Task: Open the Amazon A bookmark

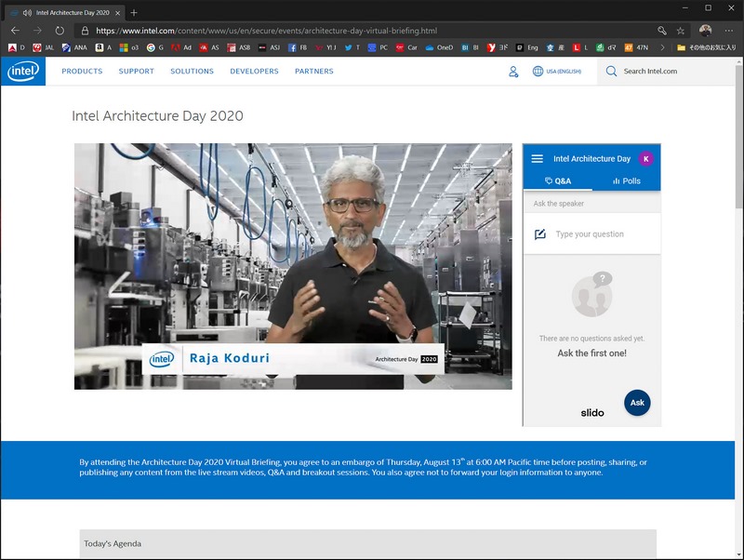Action: click(103, 47)
